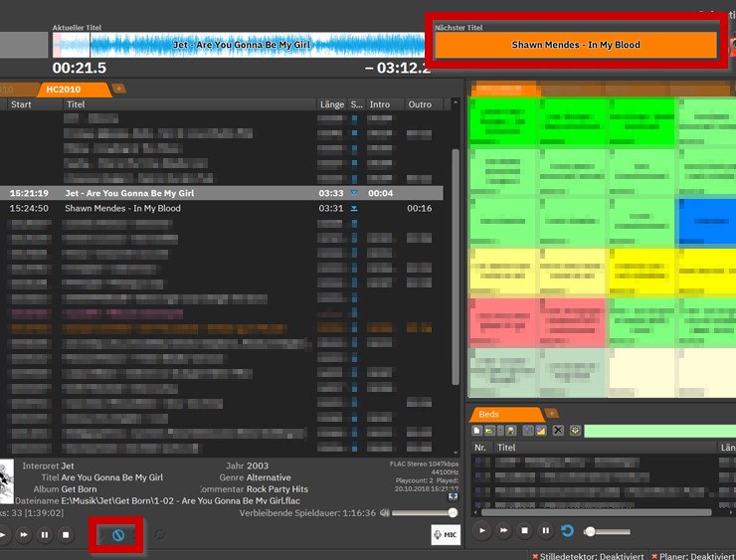The image size is (736, 560).
Task: Click the playlist scrollbar down arrow
Action: (456, 452)
